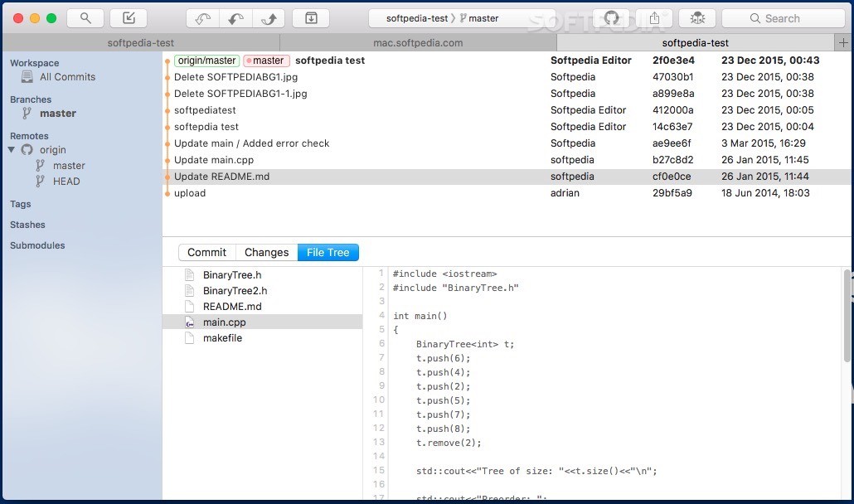Open the commit view pencil button
The width and height of the screenshot is (854, 504).
pos(129,18)
